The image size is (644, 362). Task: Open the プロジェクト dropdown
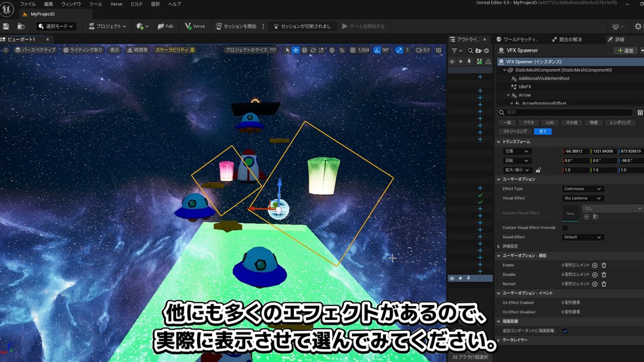pos(107,26)
